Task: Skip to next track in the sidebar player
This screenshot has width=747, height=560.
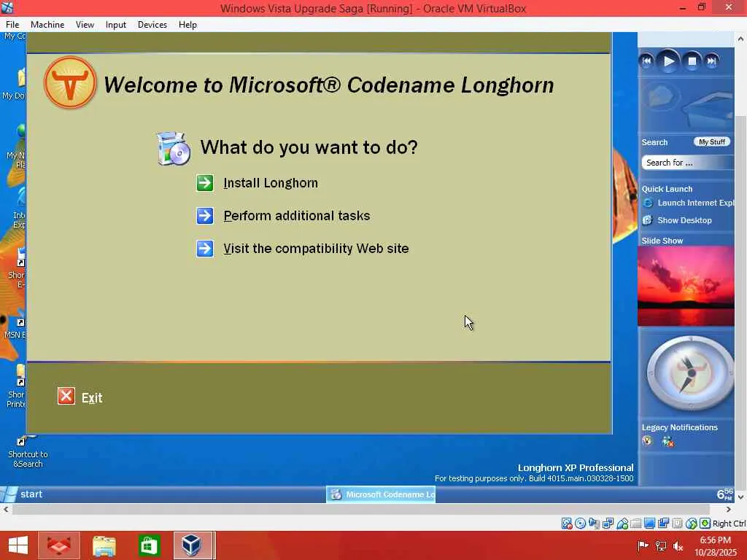Action: [712, 61]
